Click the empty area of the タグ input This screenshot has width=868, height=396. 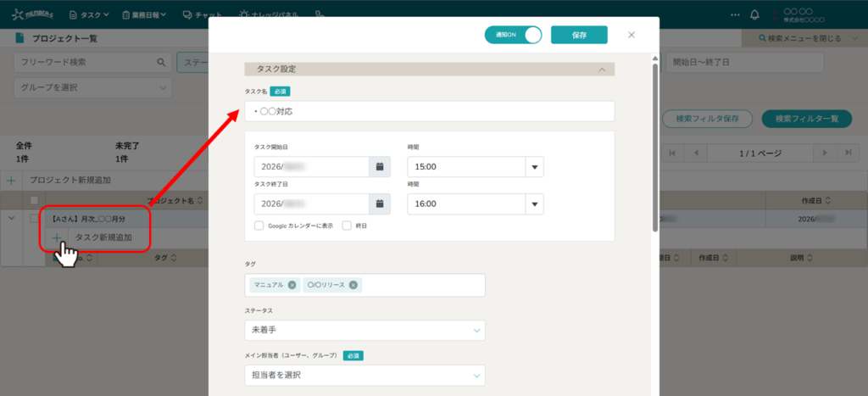(424, 285)
